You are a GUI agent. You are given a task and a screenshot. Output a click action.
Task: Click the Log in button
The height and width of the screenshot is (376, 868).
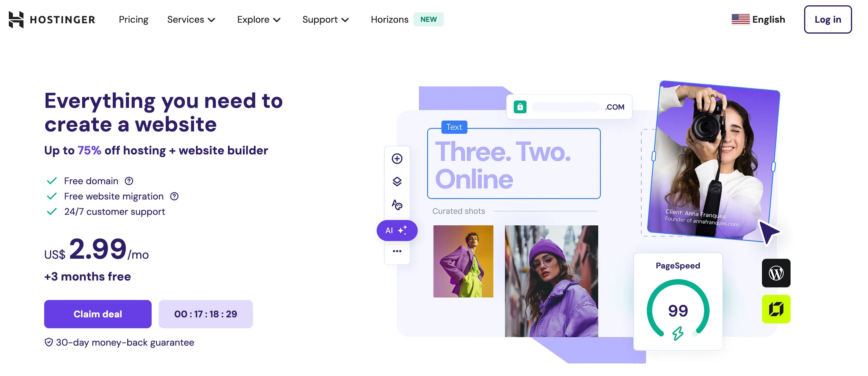(x=828, y=19)
